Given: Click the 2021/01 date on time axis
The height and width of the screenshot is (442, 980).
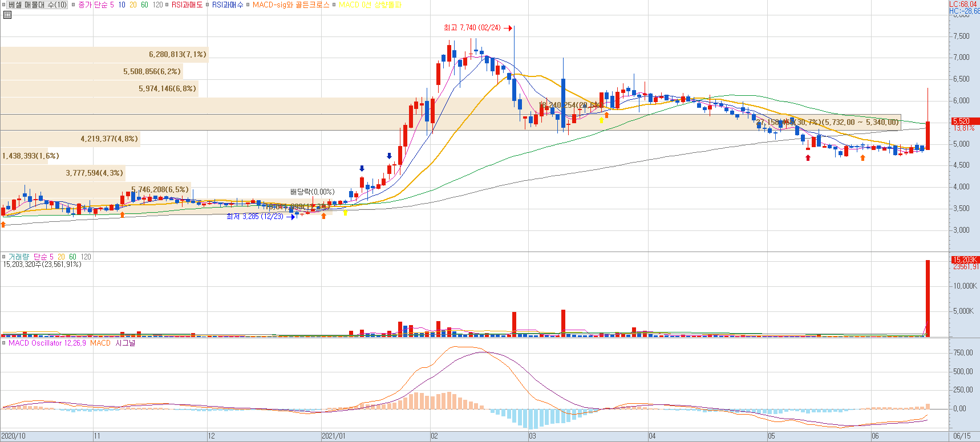Looking at the screenshot, I should 334,436.
